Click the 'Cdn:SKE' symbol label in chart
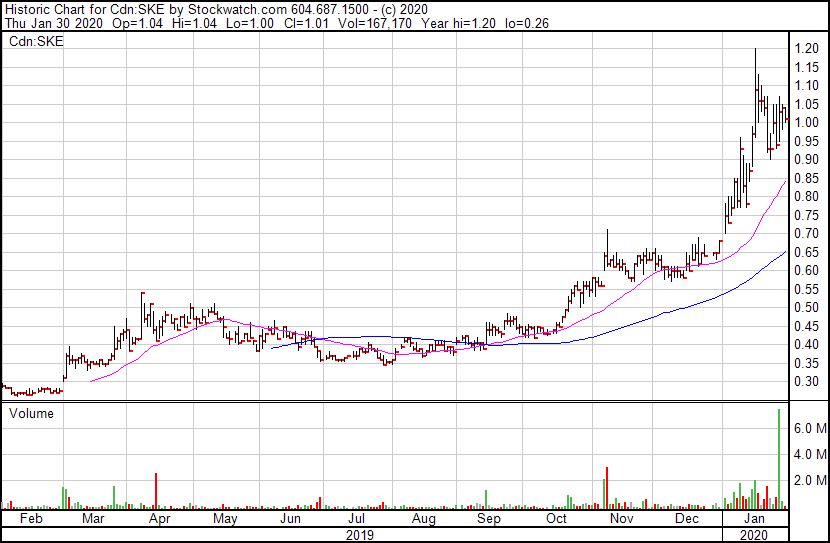 pos(36,41)
